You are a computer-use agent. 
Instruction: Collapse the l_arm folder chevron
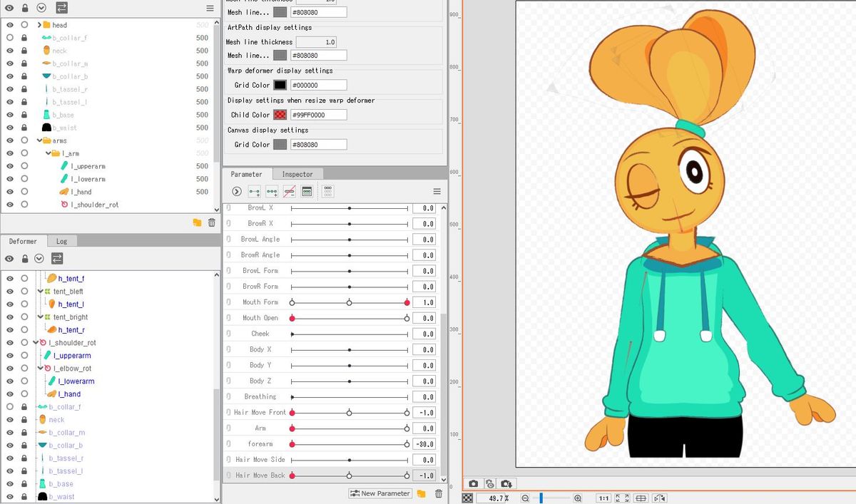coord(50,153)
